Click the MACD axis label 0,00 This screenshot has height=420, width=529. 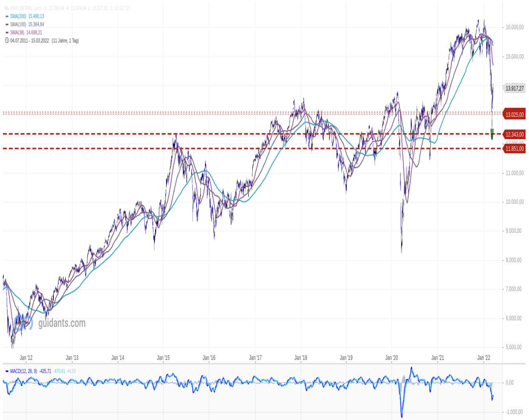pos(510,383)
